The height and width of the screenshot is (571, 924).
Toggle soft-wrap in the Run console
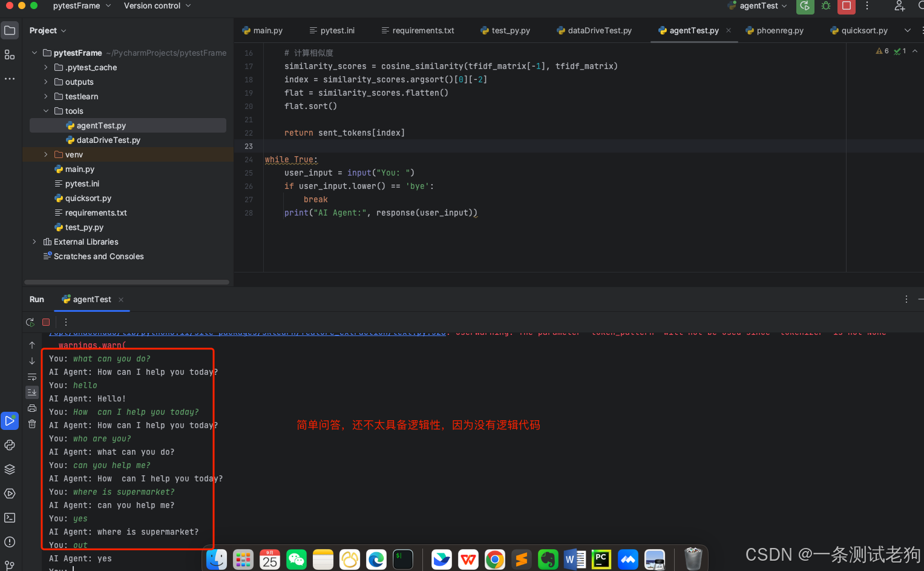coord(31,377)
